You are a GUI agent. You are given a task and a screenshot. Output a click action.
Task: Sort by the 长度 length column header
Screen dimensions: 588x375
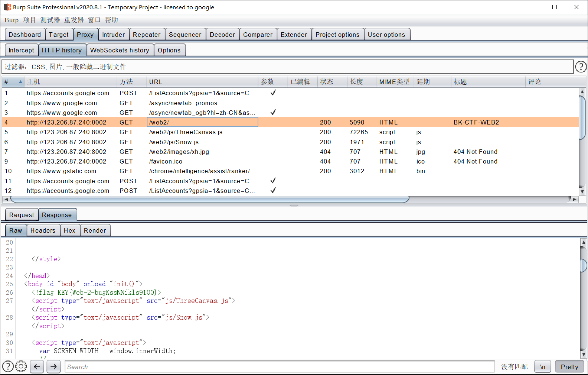click(x=362, y=82)
